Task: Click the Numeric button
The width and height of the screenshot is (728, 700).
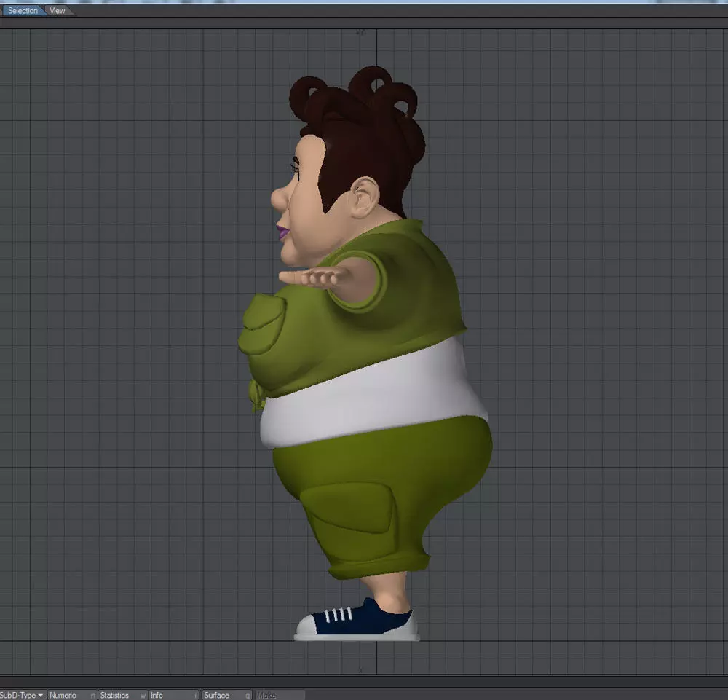Action: click(72, 695)
